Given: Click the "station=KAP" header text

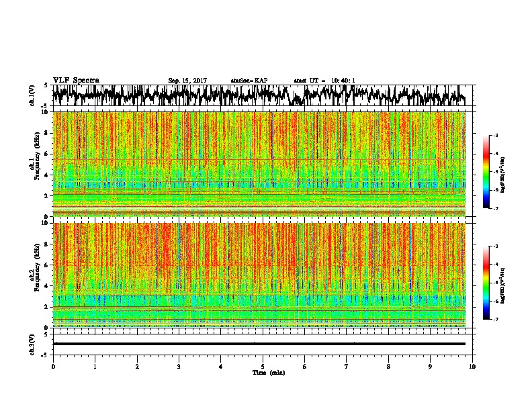Looking at the screenshot, I should 249,81.
